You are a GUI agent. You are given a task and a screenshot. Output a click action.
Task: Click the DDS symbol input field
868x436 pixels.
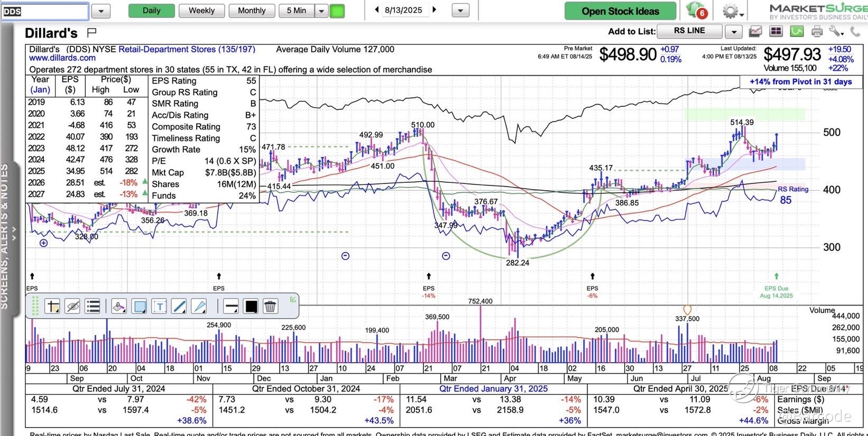[44, 11]
